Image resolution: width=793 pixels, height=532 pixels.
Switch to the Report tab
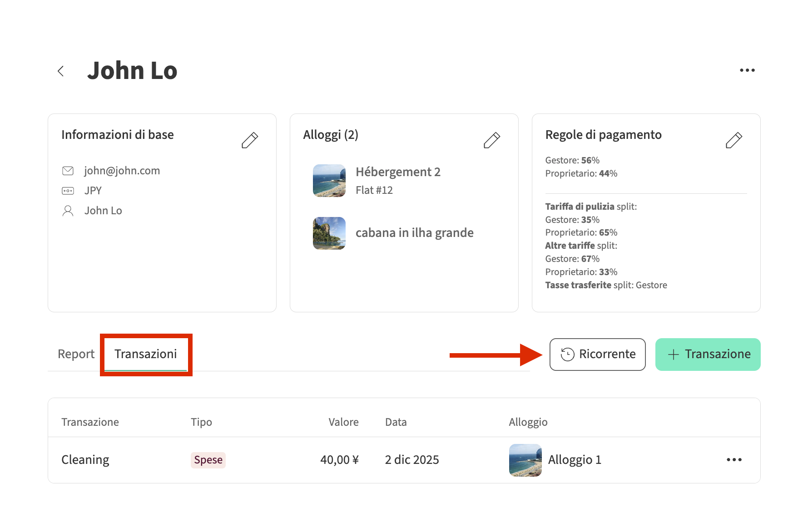tap(76, 354)
